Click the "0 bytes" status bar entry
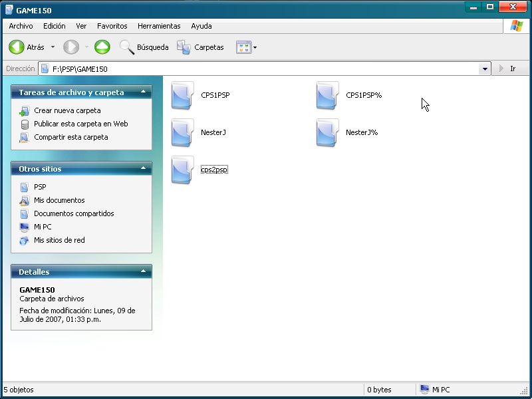 click(379, 390)
